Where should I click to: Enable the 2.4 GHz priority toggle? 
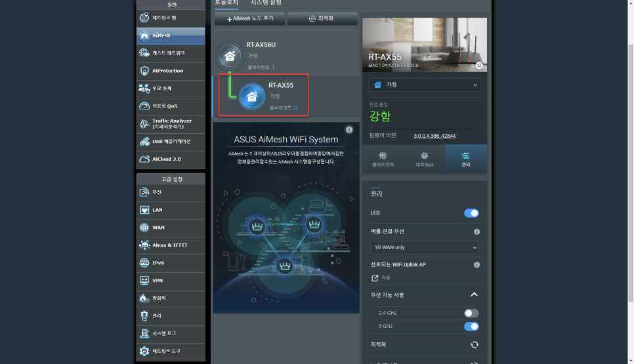[471, 313]
